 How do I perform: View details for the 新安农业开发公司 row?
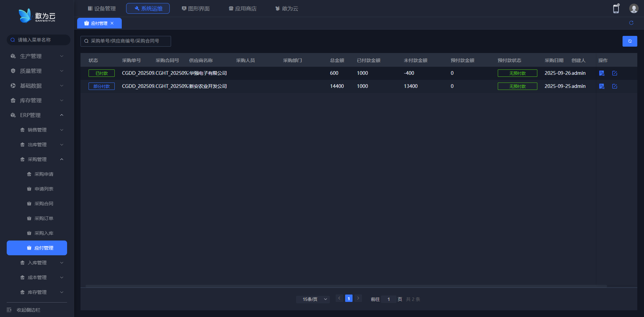tap(602, 86)
